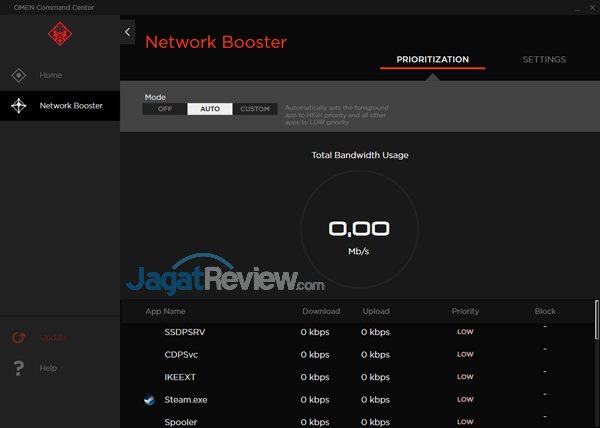
Task: Click the red Update icon
Action: (18, 338)
